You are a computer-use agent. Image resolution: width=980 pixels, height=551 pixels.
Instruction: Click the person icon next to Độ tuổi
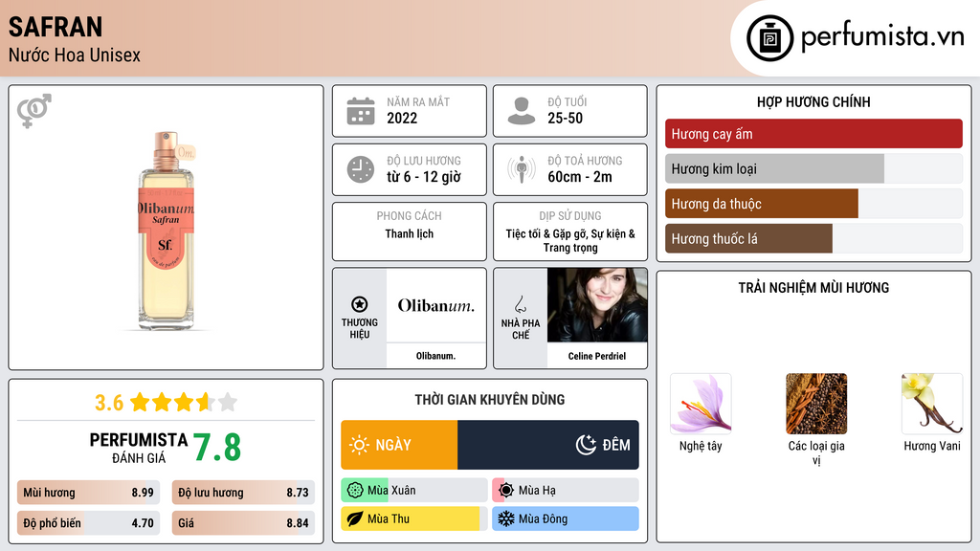tap(522, 111)
